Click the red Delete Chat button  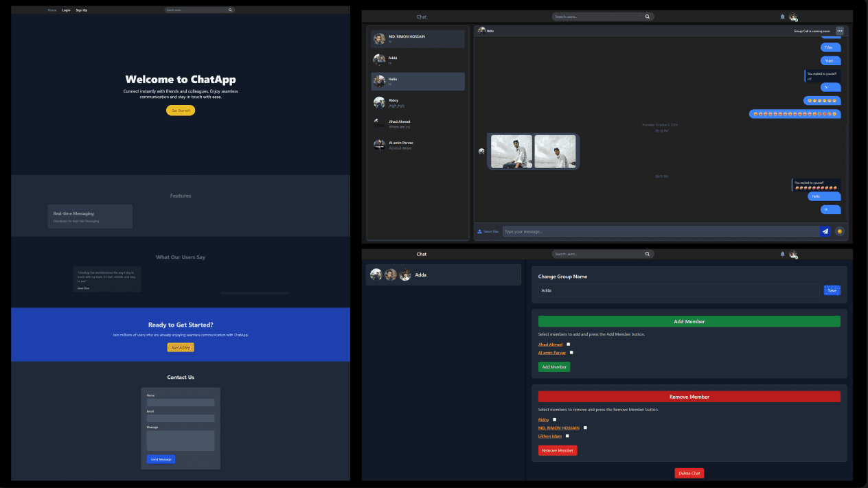[x=689, y=473]
